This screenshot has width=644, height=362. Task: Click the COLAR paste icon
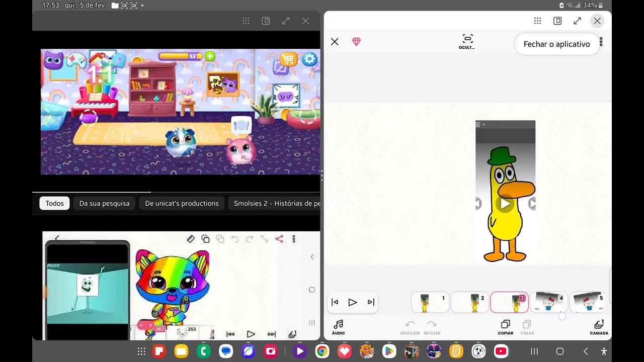pos(527,327)
